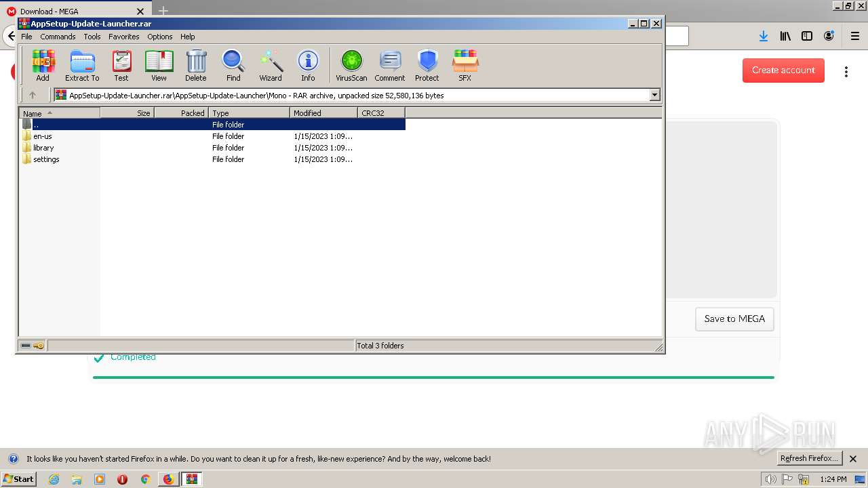Open the Commands menu

[x=58, y=37]
